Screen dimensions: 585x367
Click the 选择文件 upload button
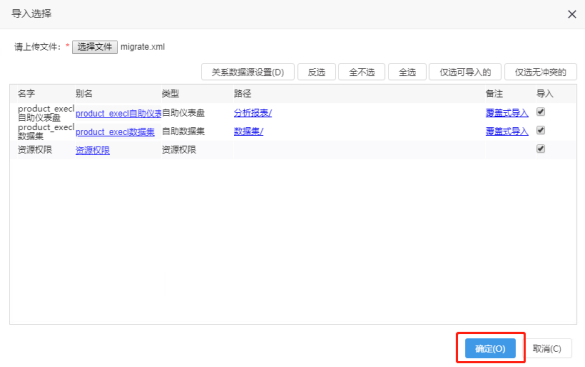[x=95, y=47]
